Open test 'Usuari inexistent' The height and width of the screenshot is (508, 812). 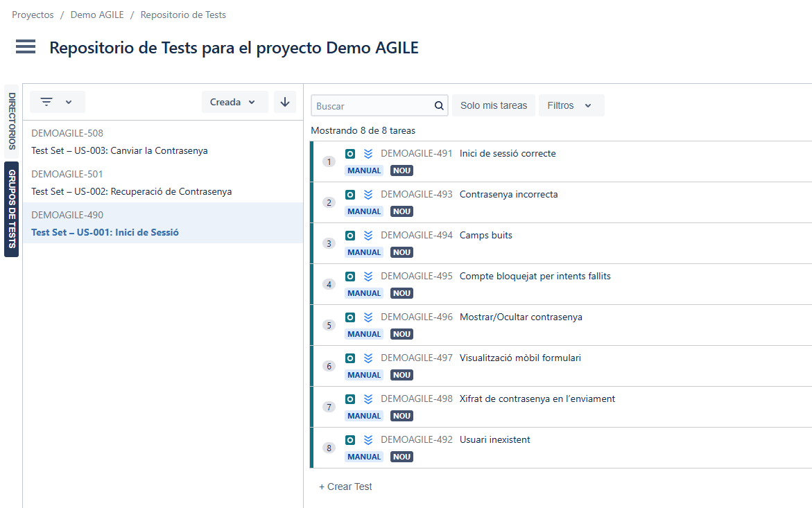[x=494, y=439]
